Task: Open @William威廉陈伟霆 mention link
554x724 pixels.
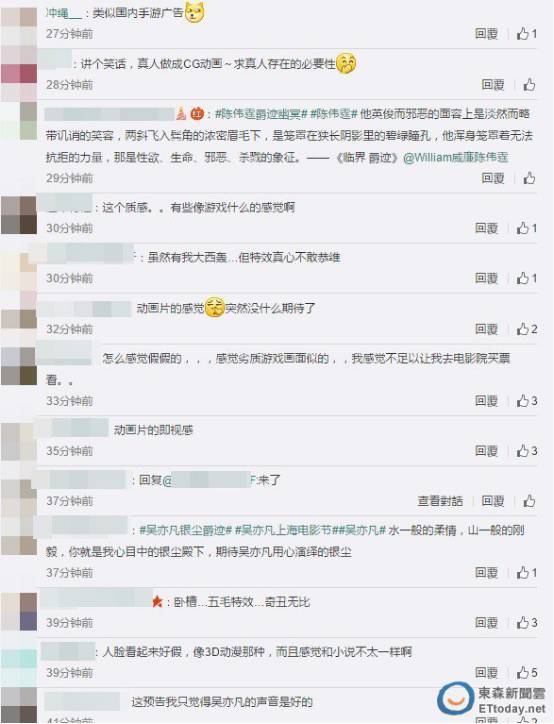Action: coord(456,157)
